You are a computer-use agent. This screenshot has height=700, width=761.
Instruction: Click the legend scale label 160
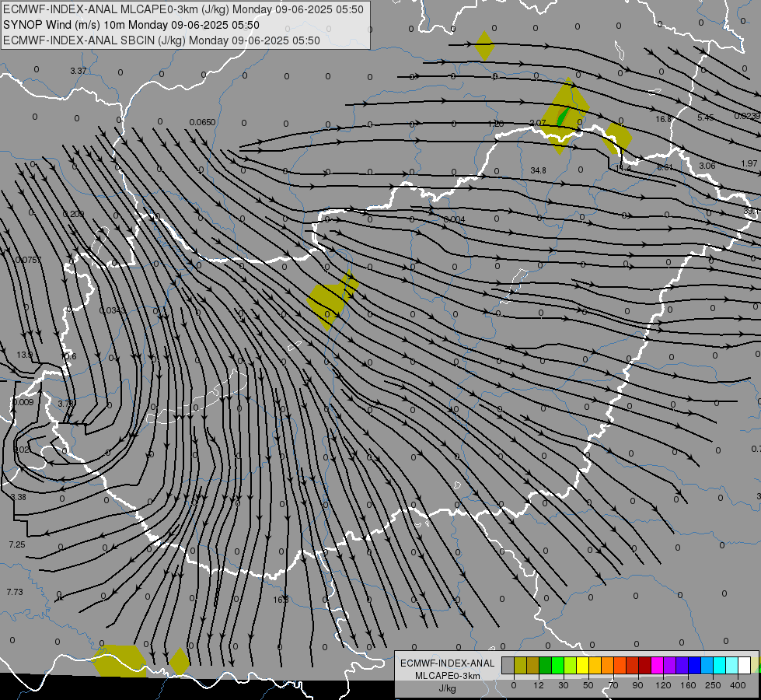click(688, 685)
